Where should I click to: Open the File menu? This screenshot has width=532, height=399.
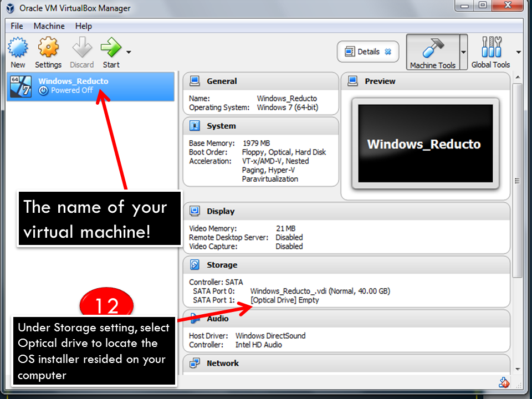coord(17,25)
